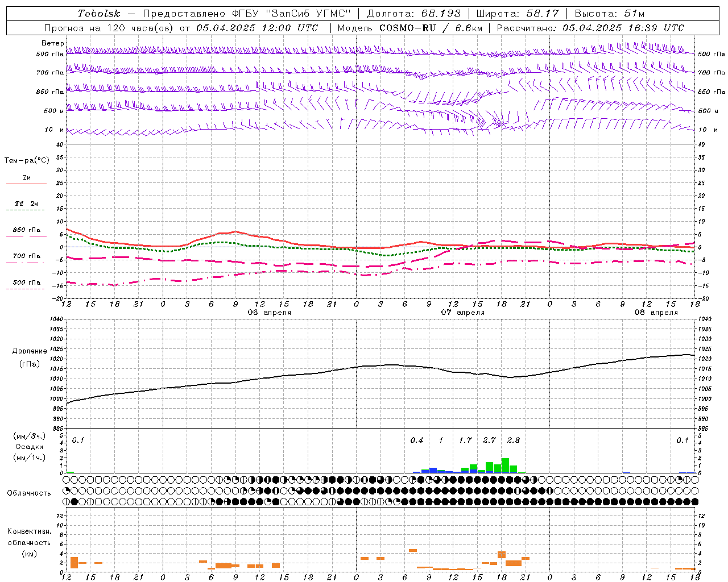Click the Облачность cloudiness label
The height and width of the screenshot is (582, 728).
(29, 493)
